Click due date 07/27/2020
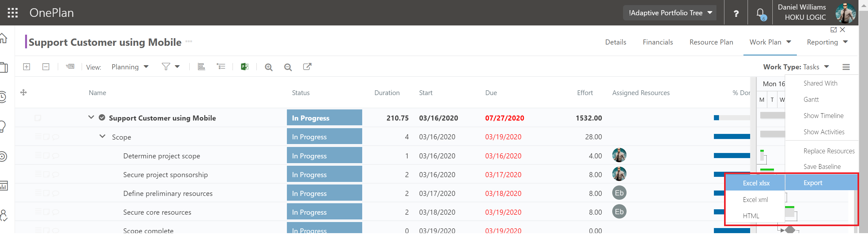The height and width of the screenshot is (236, 868). [505, 118]
